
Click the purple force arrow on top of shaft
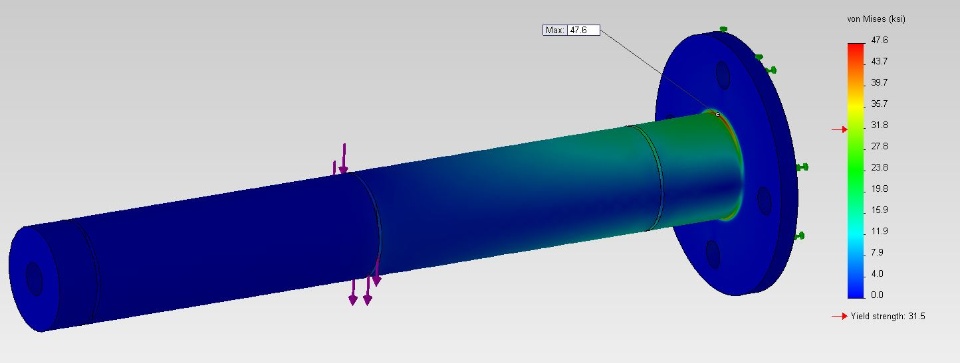(343, 159)
